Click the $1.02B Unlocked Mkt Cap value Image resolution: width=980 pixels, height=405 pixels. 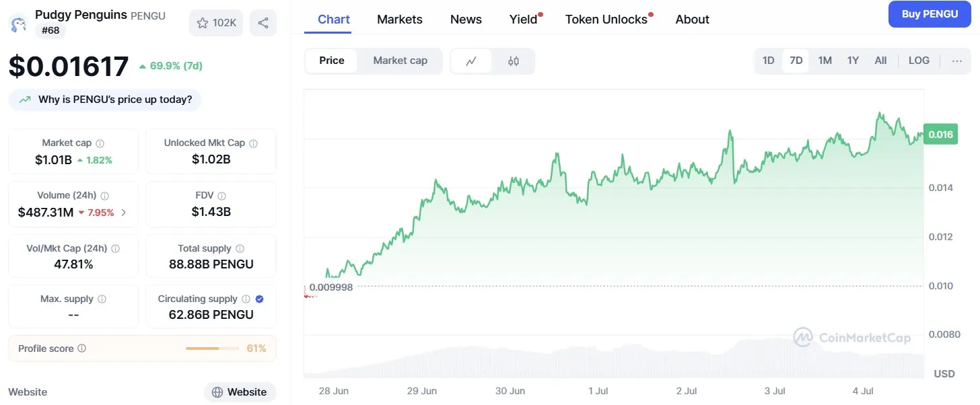point(211,159)
